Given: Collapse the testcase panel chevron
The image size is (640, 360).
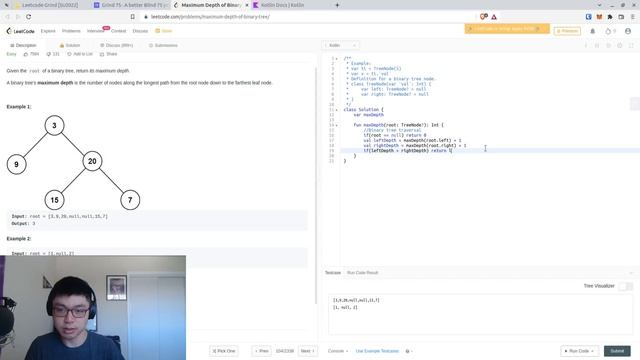Looking at the screenshot, I should point(631,273).
